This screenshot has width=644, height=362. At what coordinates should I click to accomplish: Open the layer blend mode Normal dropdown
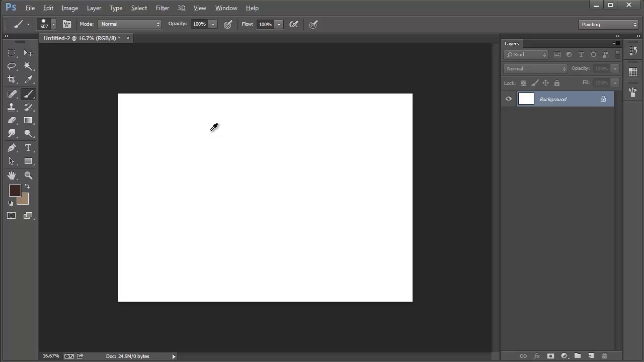[x=535, y=68]
